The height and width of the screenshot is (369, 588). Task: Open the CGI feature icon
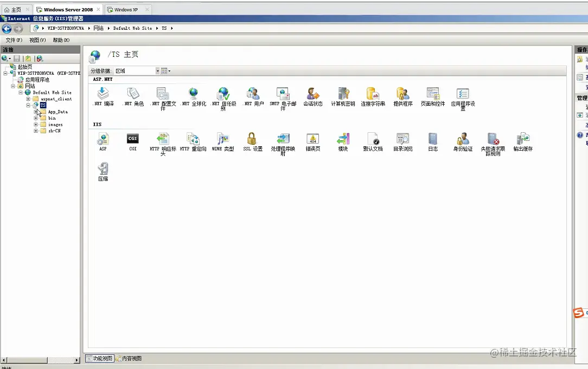(x=133, y=141)
